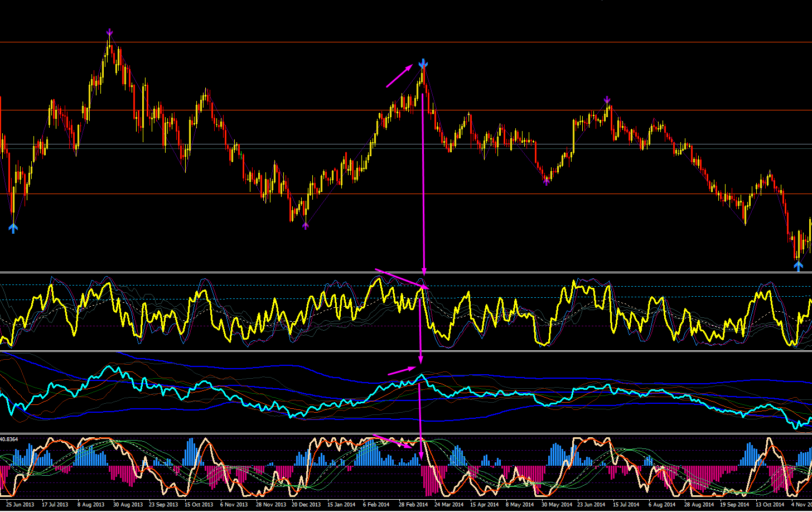
Task: Click the 40.8364 indicator value
Action: [9, 439]
